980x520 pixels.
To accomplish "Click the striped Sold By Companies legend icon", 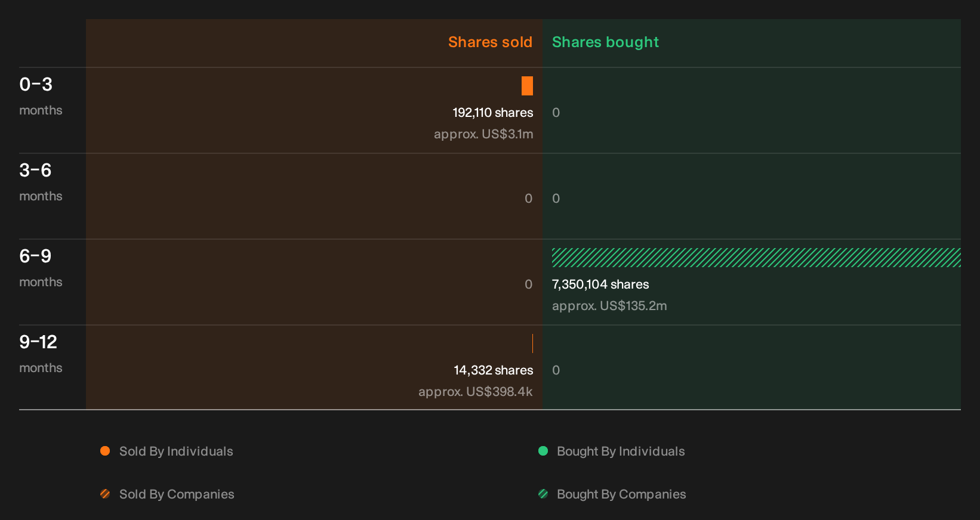I will tap(105, 494).
